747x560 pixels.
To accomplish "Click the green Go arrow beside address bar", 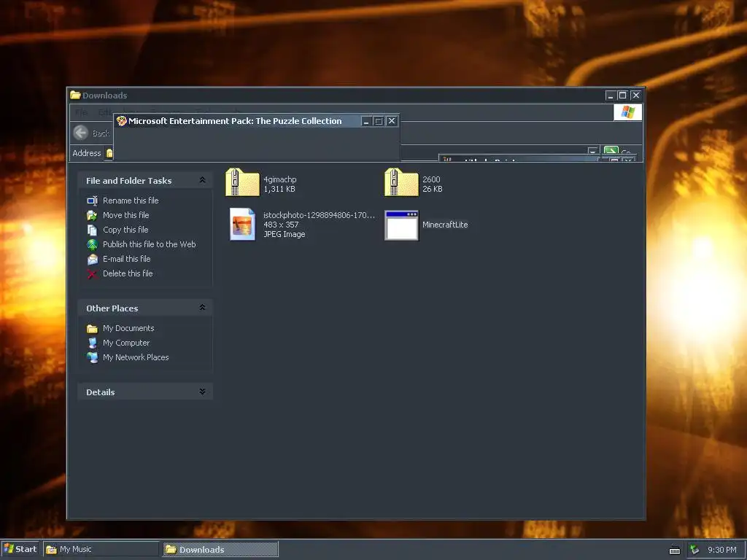I will (611, 152).
